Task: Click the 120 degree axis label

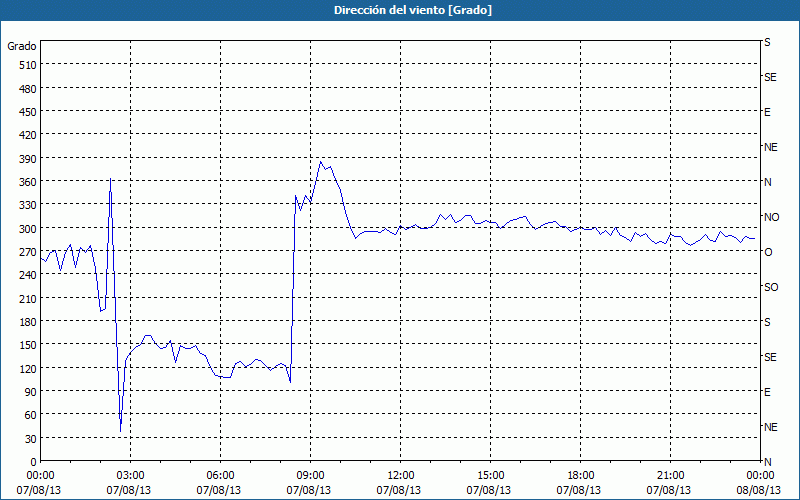Action: (x=28, y=368)
